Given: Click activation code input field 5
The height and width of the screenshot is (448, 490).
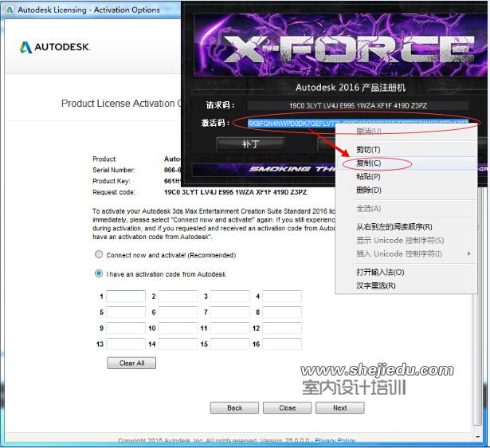Looking at the screenshot, I should pos(126,312).
